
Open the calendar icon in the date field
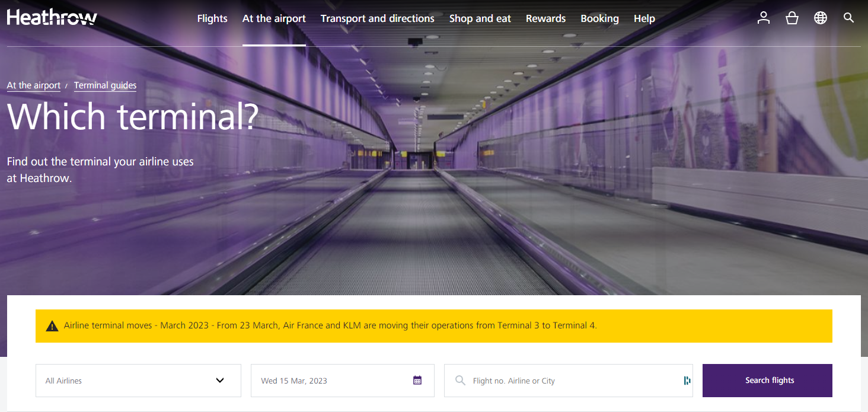(x=417, y=380)
